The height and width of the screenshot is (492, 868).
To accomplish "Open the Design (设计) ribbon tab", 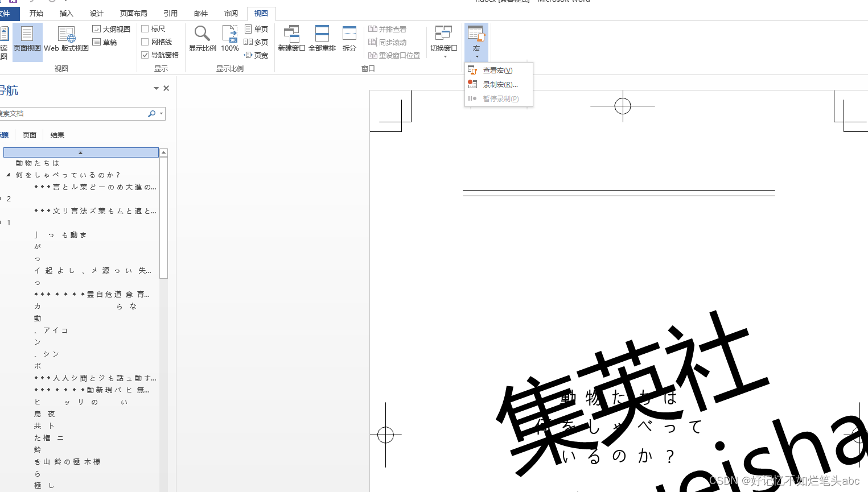I will (97, 13).
